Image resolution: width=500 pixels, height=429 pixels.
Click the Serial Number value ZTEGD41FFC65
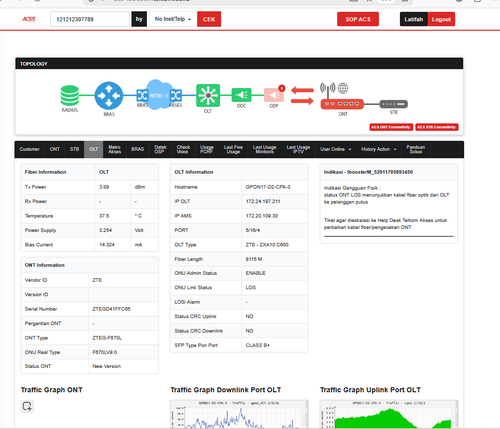point(111,309)
